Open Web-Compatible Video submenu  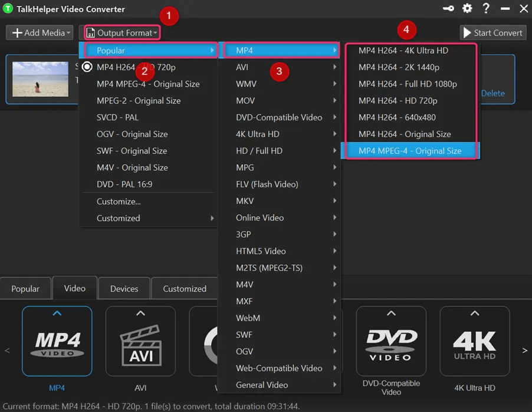[x=280, y=368]
